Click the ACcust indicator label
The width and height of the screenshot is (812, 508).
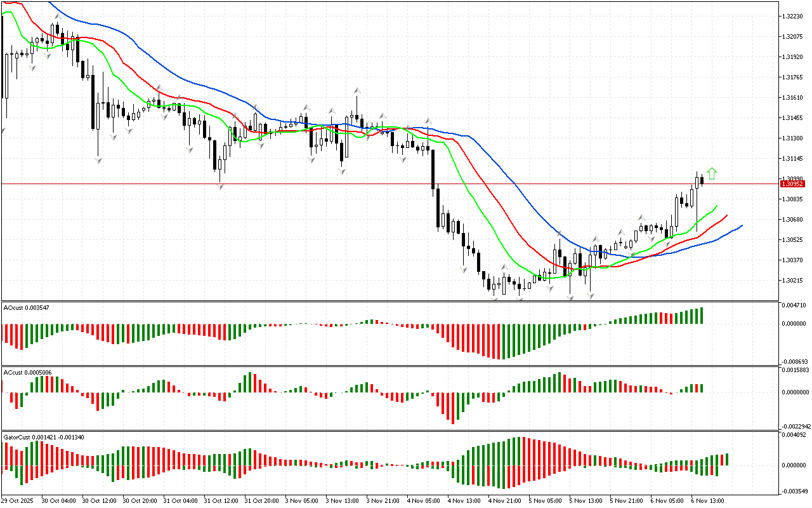pyautogui.click(x=28, y=372)
